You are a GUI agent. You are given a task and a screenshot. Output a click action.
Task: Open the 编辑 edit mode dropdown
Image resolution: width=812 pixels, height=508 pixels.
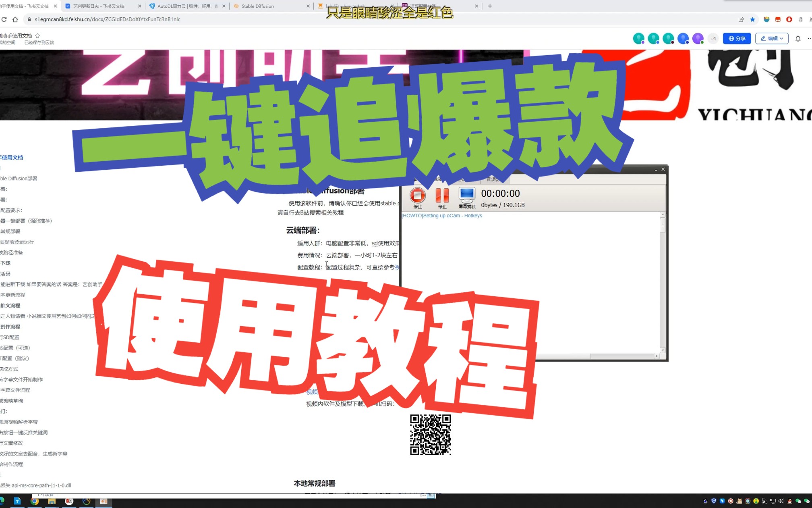772,39
